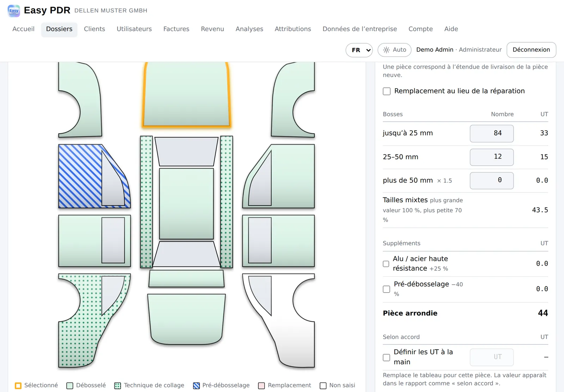Enable Remplacement au lieu de la réparation

pos(387,91)
